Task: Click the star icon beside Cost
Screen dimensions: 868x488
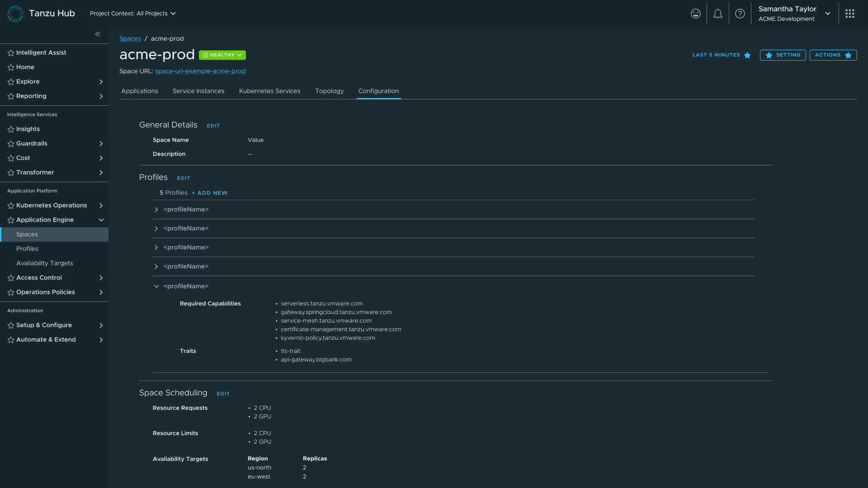Action: pyautogui.click(x=11, y=158)
